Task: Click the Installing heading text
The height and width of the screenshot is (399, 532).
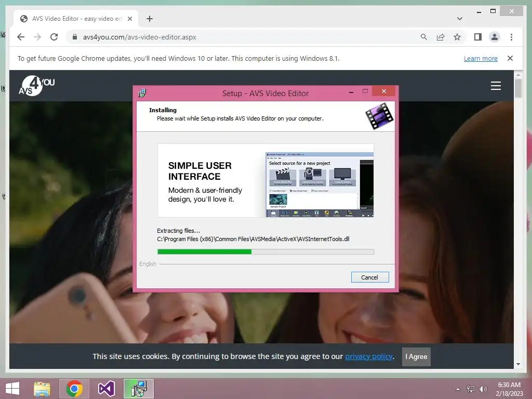Action: point(163,110)
